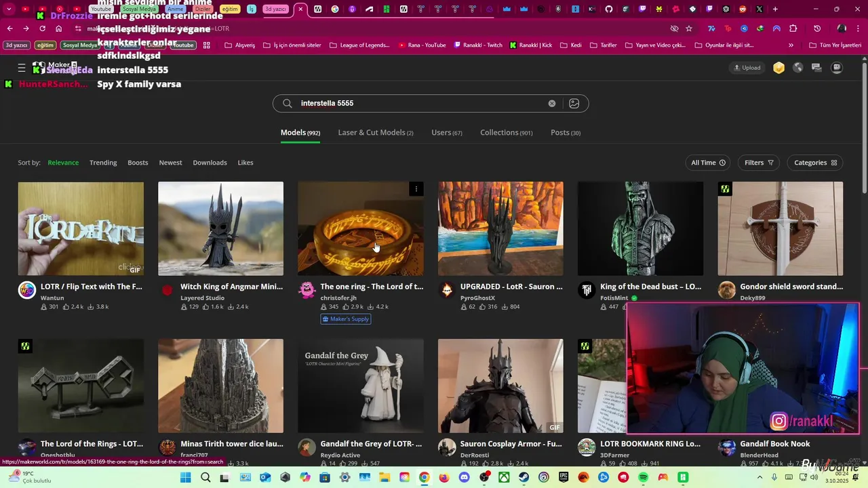
Task: Open İş için önemli siteler folder
Action: 292,45
